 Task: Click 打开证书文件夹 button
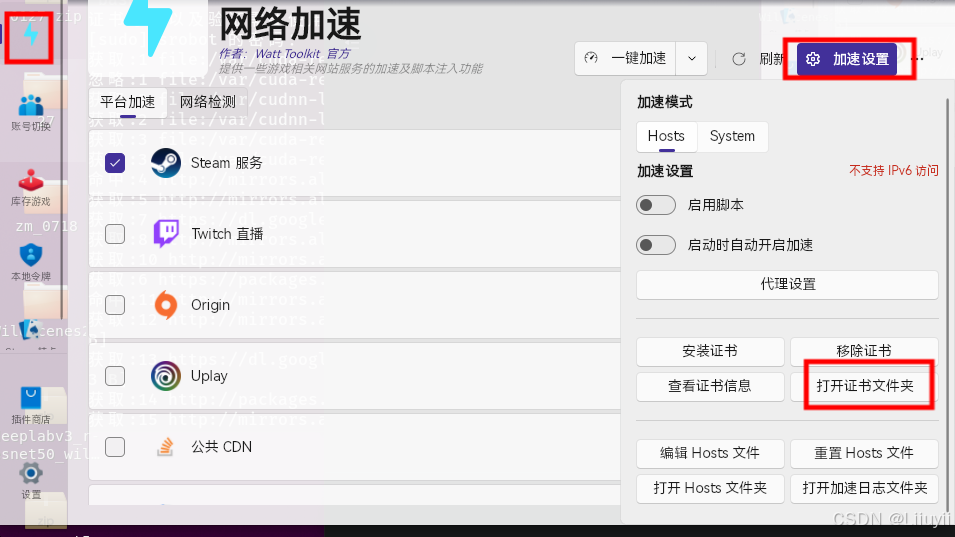pyautogui.click(x=864, y=386)
